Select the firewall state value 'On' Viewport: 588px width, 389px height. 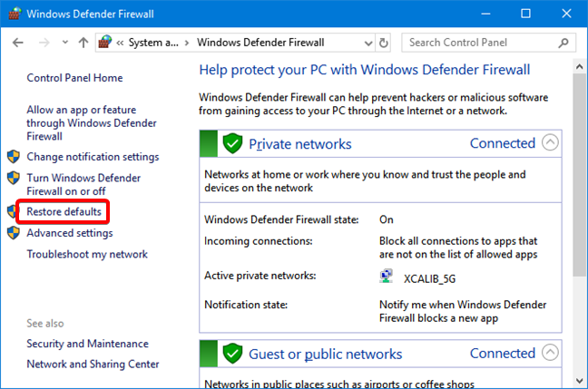pyautogui.click(x=387, y=219)
